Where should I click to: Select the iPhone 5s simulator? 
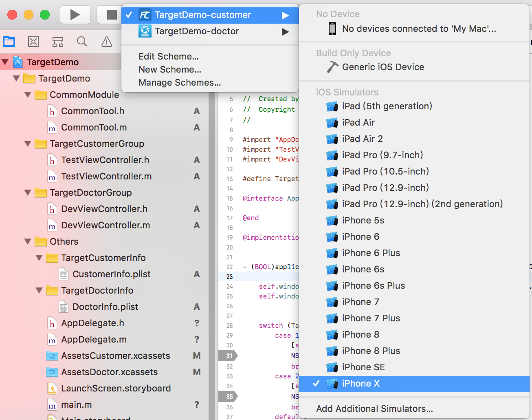pos(414,220)
